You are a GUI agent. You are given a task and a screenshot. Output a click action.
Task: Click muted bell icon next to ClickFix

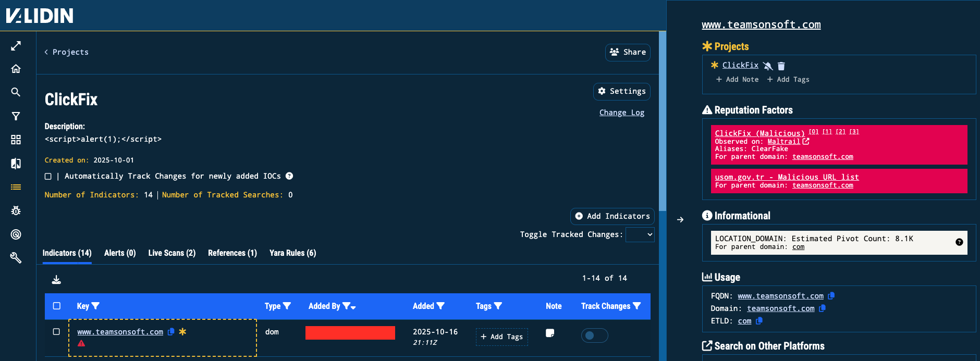768,66
